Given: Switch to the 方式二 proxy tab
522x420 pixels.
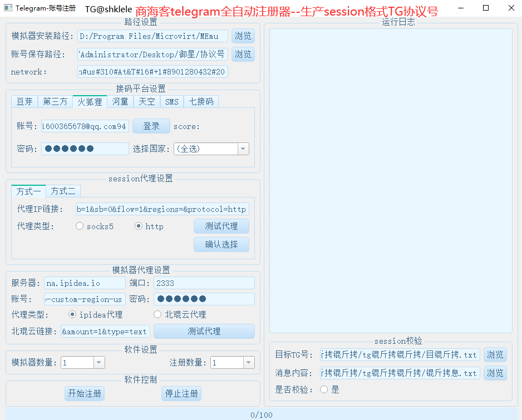Looking at the screenshot, I should (x=63, y=191).
